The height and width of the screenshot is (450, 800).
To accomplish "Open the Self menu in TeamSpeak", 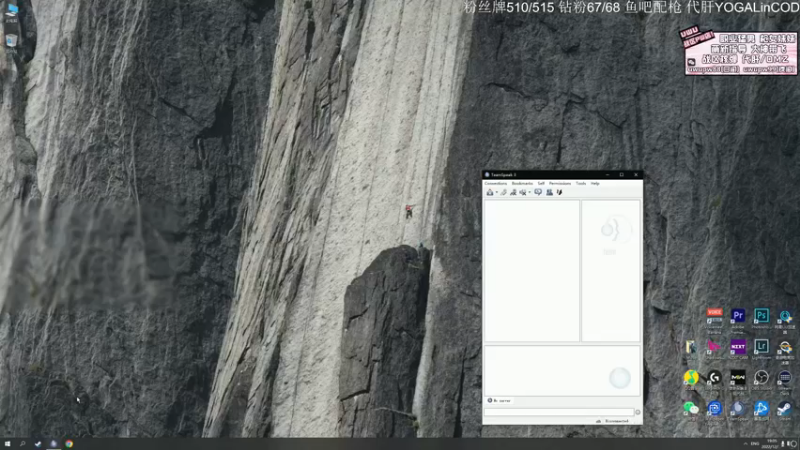I will tap(541, 183).
